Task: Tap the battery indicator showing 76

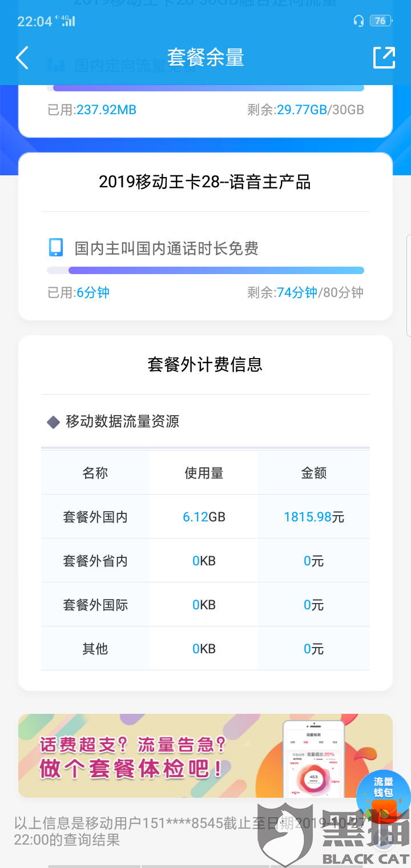Action: coord(380,21)
